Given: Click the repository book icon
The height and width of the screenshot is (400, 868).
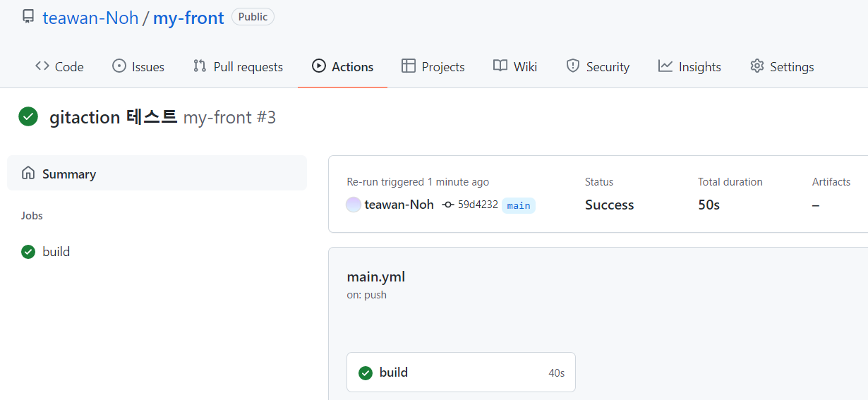Looking at the screenshot, I should pyautogui.click(x=28, y=16).
